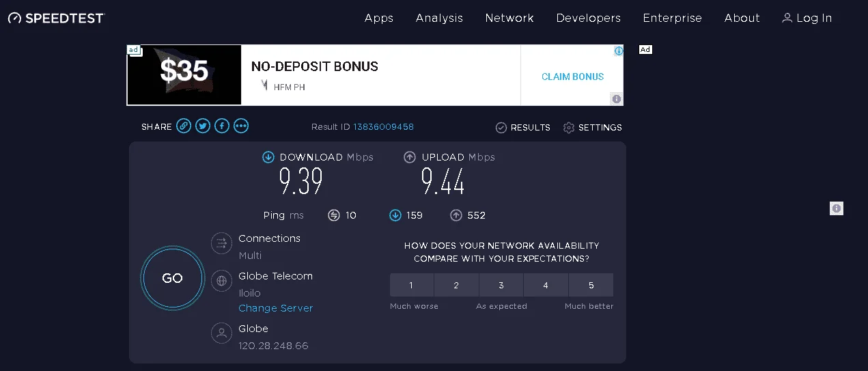Screen dimensions: 868x371
Task: Click the $35 ad image
Action: click(x=184, y=75)
